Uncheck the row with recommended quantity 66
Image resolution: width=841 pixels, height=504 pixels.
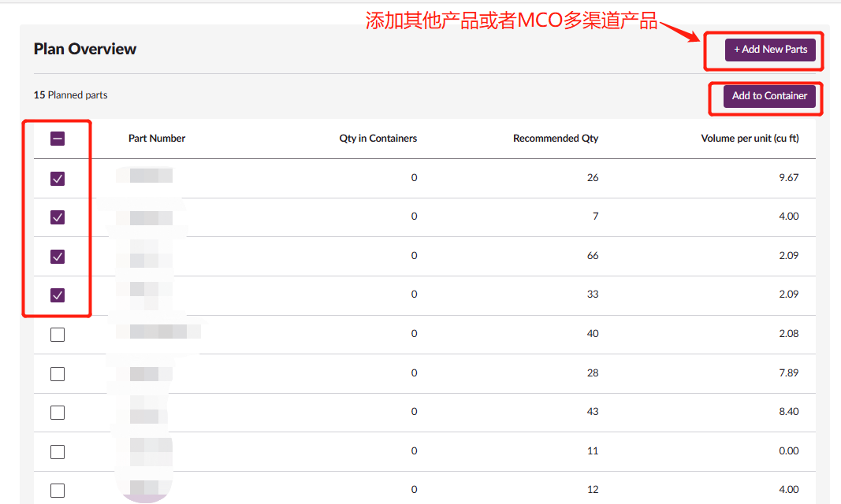57,256
